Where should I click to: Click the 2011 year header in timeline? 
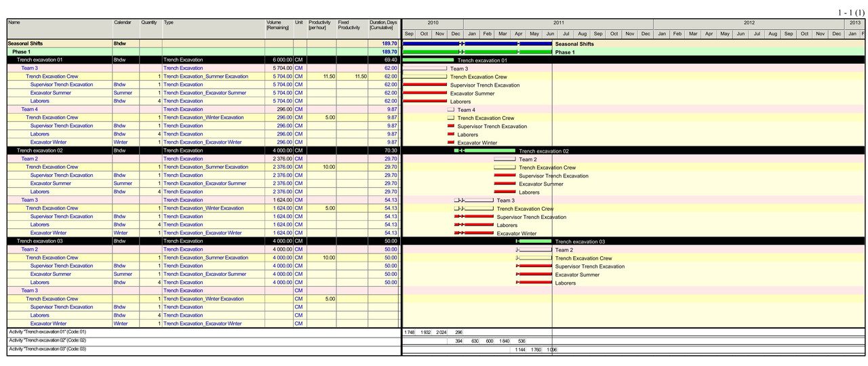click(558, 23)
